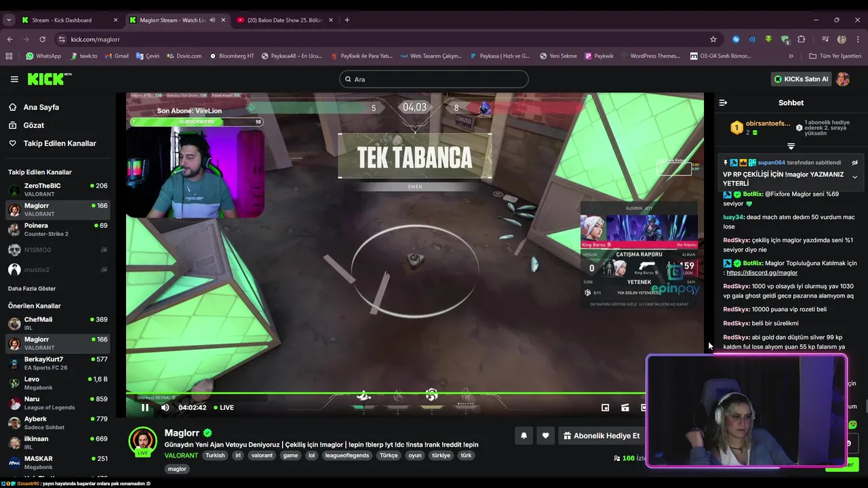Open Bloomberg HT bookmark
This screenshot has width=868, height=488.
point(233,56)
